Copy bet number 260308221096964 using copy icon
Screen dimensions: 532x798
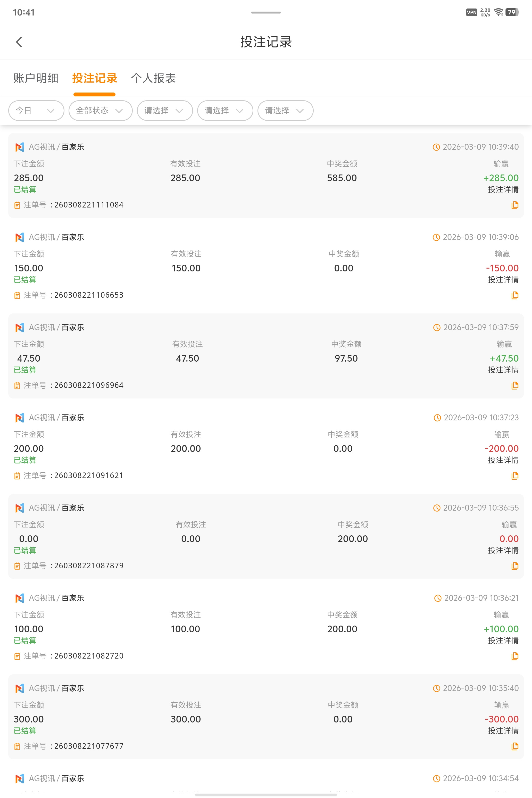tap(515, 385)
